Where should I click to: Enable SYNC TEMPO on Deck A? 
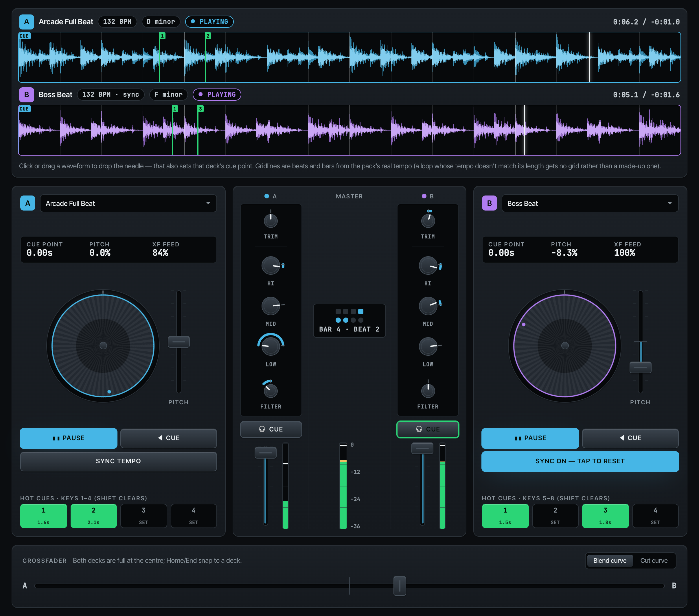[x=118, y=461]
